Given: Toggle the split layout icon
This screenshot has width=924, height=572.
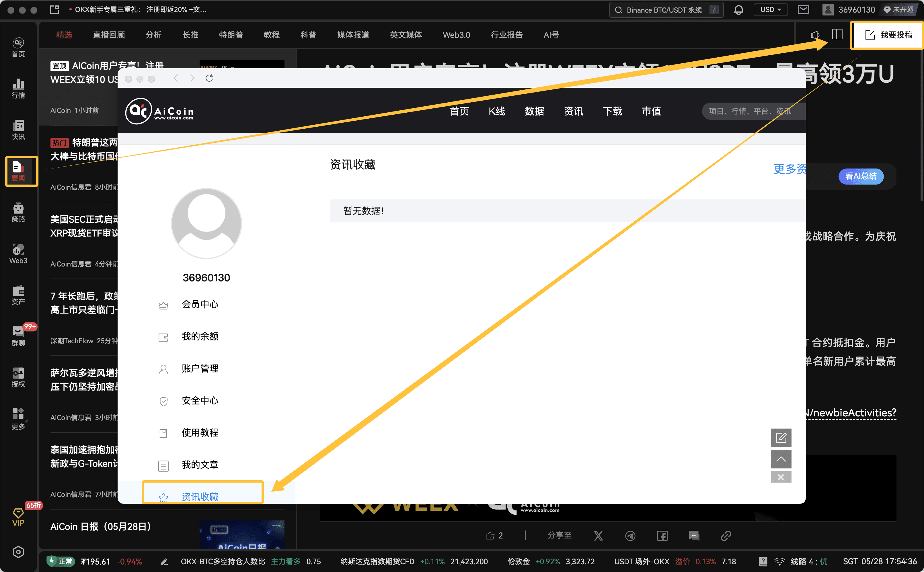Looking at the screenshot, I should coord(837,34).
